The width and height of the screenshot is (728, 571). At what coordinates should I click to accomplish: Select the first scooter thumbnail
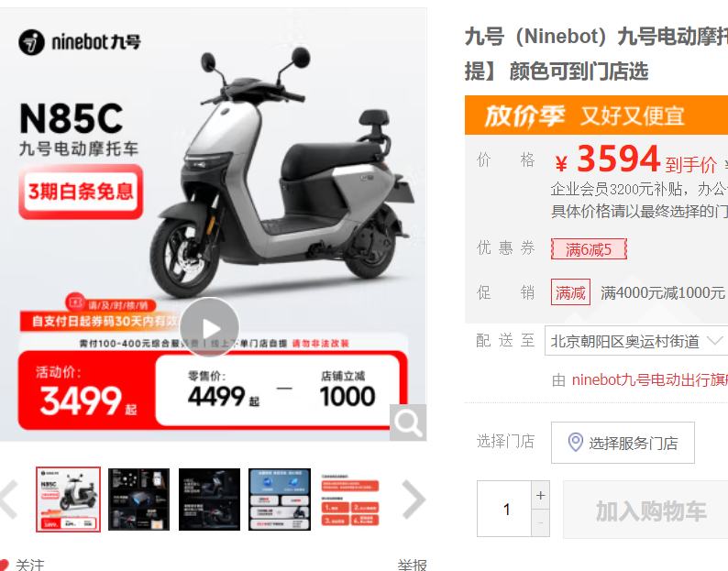tap(68, 500)
